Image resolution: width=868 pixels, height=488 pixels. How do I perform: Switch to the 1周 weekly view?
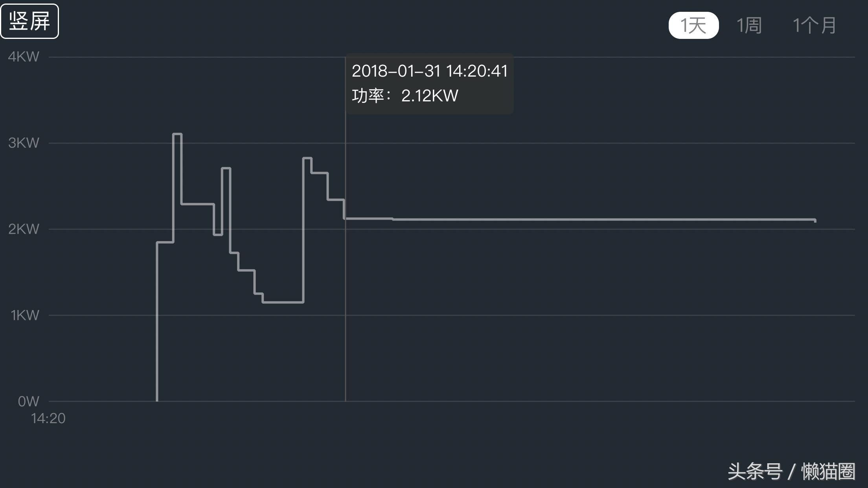749,25
